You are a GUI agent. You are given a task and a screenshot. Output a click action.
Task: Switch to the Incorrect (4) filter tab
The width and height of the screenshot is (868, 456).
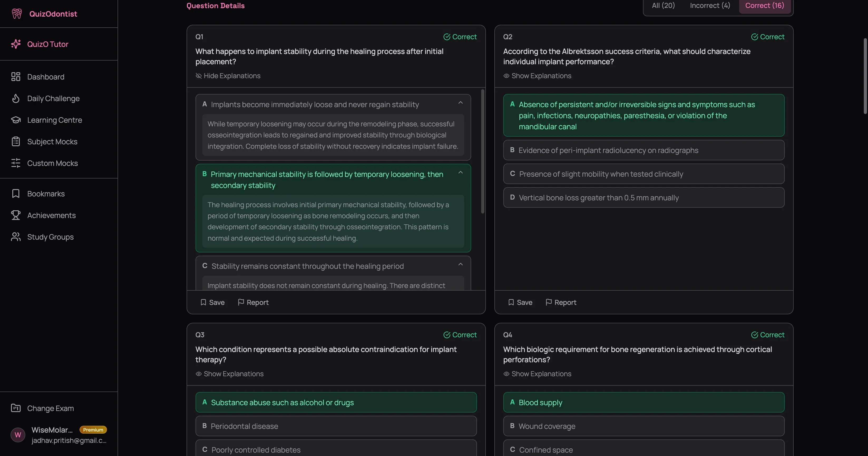click(x=710, y=5)
